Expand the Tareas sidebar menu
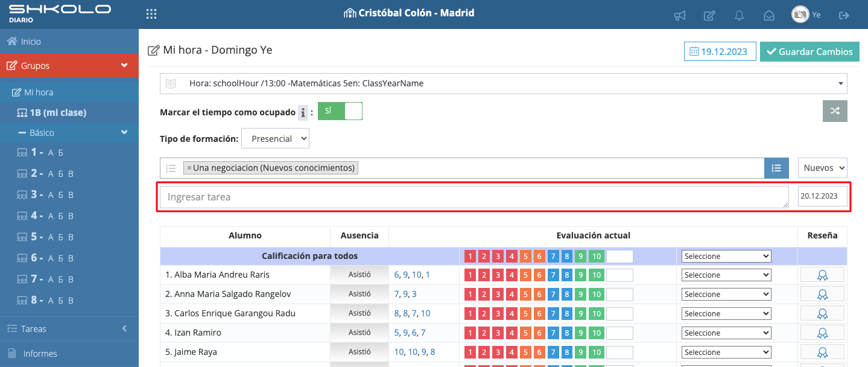868x367 pixels. pos(69,329)
